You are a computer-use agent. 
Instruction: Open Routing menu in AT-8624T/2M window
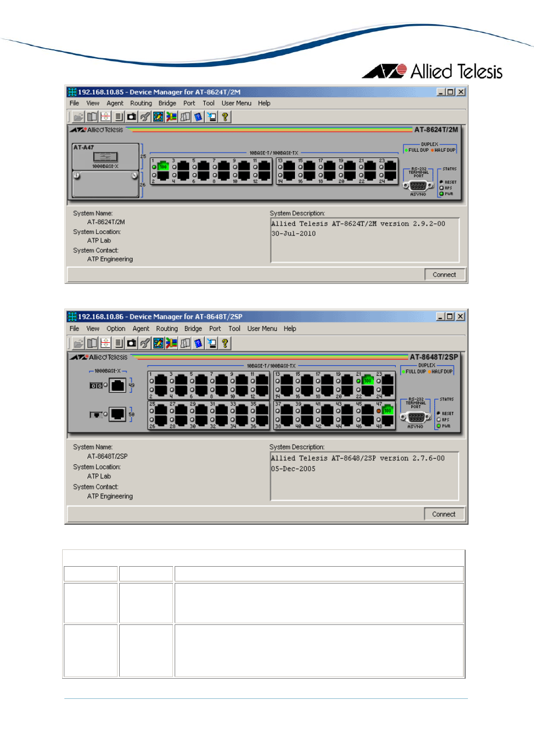pos(141,103)
